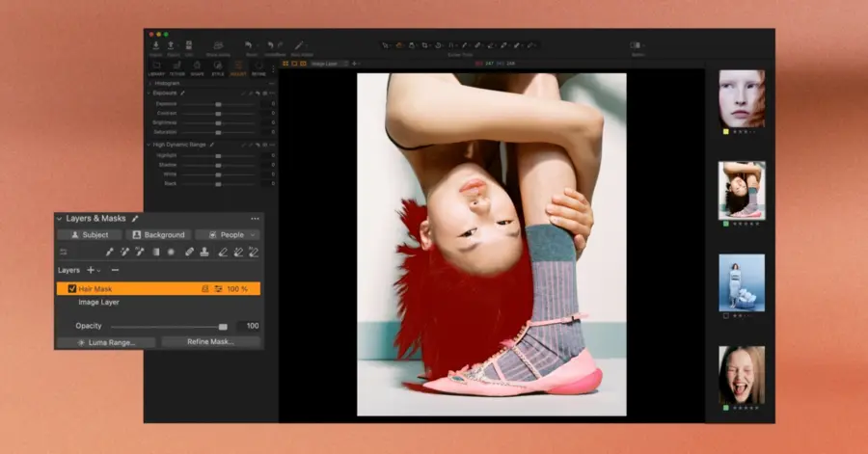The image size is (868, 454).
Task: Click the share online toolbar icon
Action: (x=218, y=45)
